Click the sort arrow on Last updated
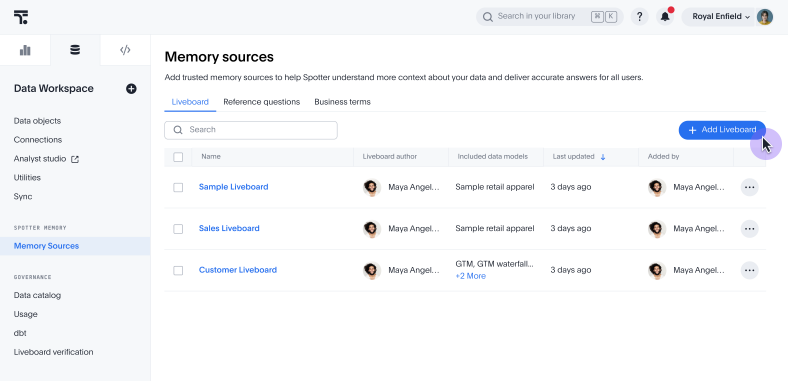 pyautogui.click(x=603, y=157)
